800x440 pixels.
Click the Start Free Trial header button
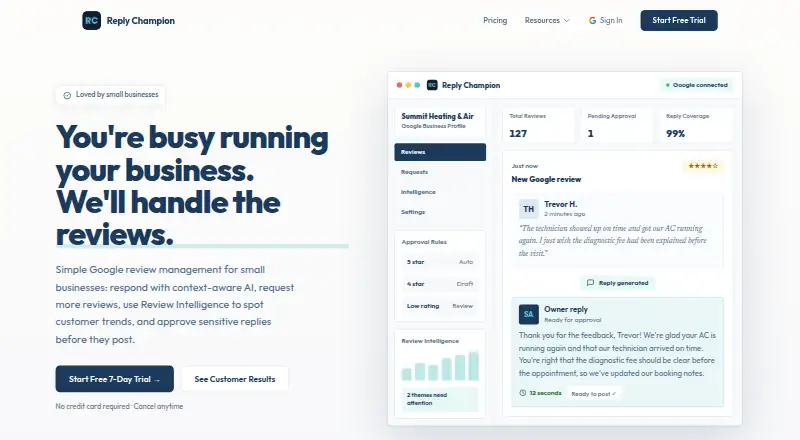[x=679, y=20]
